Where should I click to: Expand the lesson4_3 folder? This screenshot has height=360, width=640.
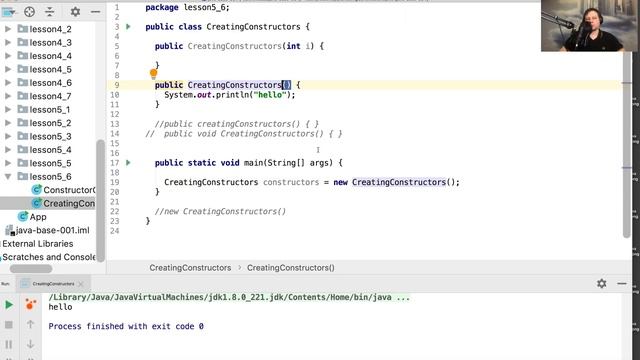point(8,42)
